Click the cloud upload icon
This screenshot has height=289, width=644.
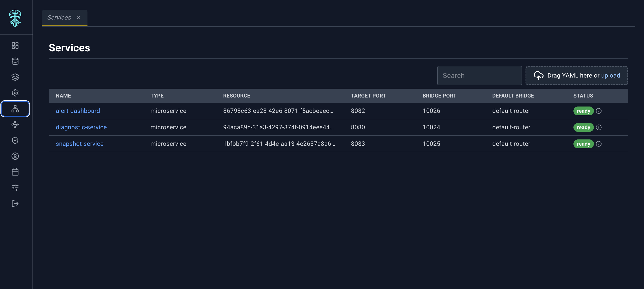538,76
